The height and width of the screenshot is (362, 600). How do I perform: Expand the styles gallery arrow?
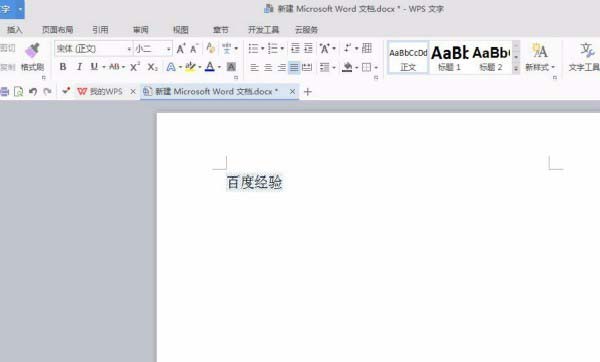pyautogui.click(x=516, y=69)
